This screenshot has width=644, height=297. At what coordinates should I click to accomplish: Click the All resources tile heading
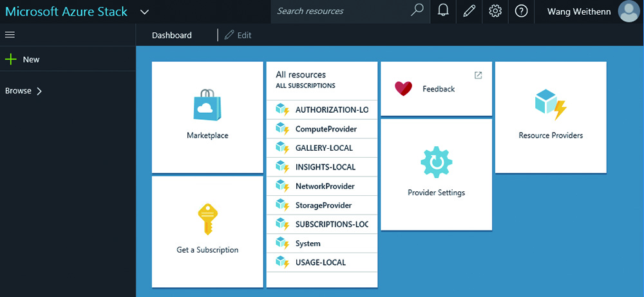point(301,75)
